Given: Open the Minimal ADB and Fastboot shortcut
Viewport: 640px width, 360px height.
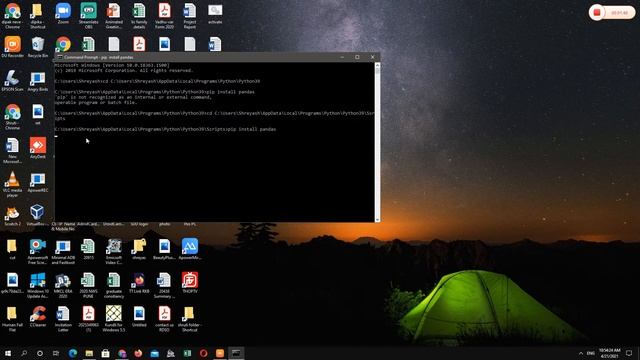Looking at the screenshot, I should click(x=63, y=252).
